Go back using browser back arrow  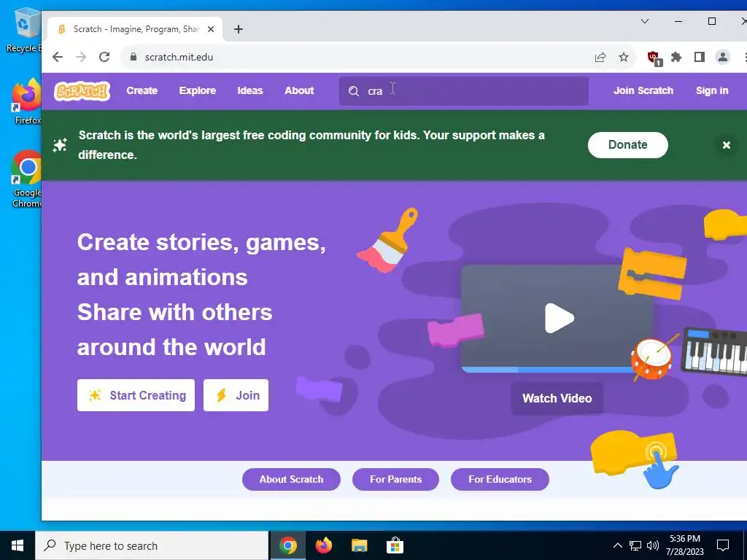58,57
